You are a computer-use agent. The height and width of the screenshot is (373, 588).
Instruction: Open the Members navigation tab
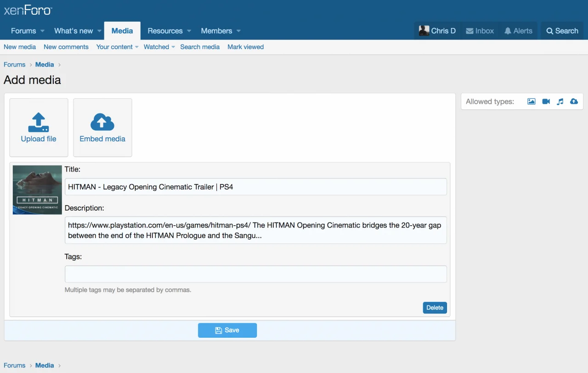tap(216, 31)
